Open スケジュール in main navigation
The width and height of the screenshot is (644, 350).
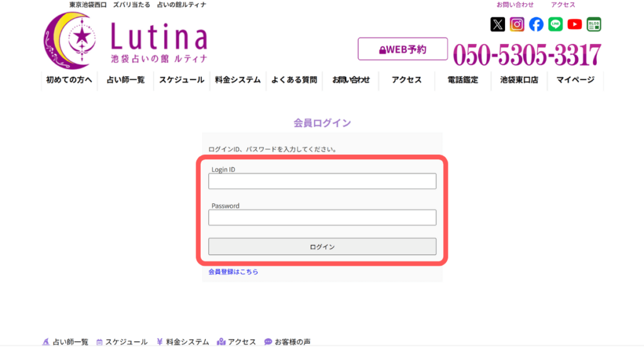click(182, 80)
